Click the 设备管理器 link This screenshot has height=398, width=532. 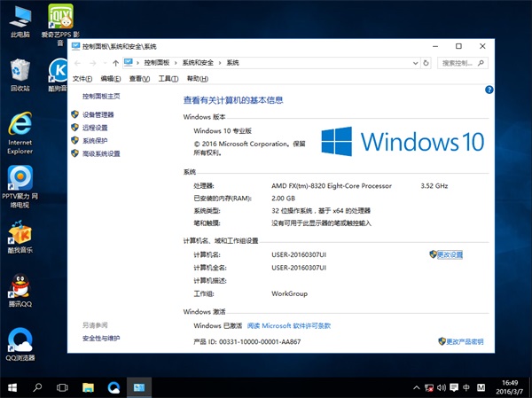pos(98,115)
